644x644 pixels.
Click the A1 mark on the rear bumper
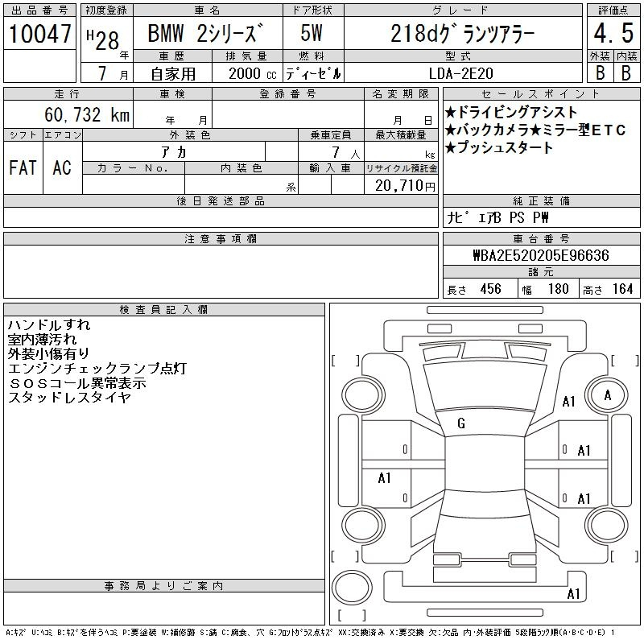click(x=573, y=594)
